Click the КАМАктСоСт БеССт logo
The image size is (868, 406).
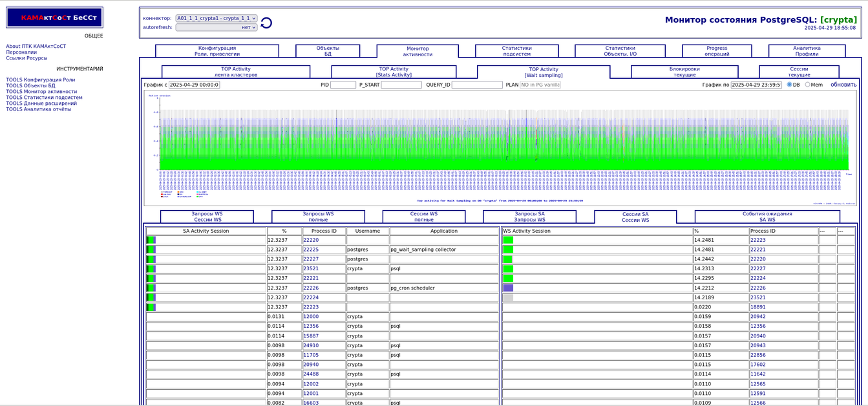tap(54, 17)
